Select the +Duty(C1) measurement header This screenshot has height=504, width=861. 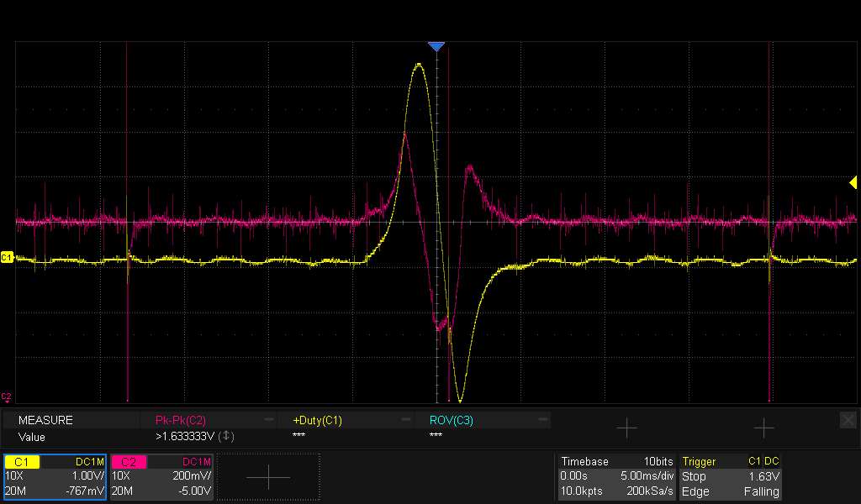coord(317,420)
